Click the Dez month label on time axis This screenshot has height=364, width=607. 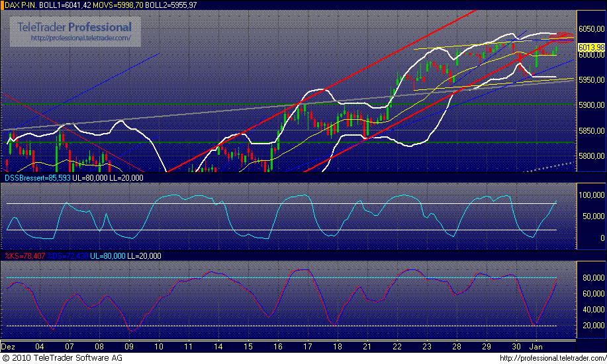point(9,346)
